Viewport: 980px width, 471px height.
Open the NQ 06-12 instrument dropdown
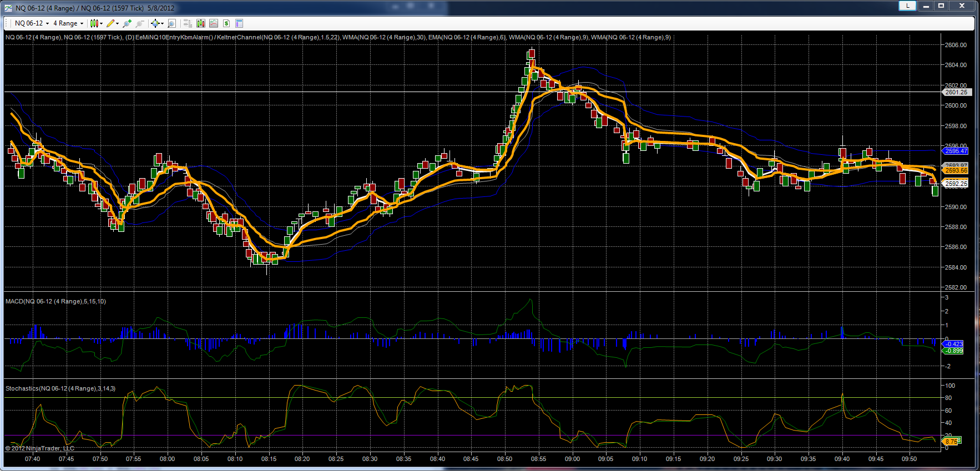coord(32,23)
